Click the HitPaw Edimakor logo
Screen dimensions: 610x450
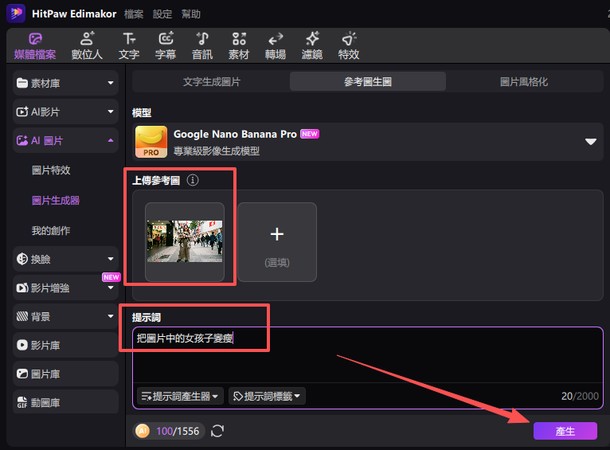(x=16, y=13)
